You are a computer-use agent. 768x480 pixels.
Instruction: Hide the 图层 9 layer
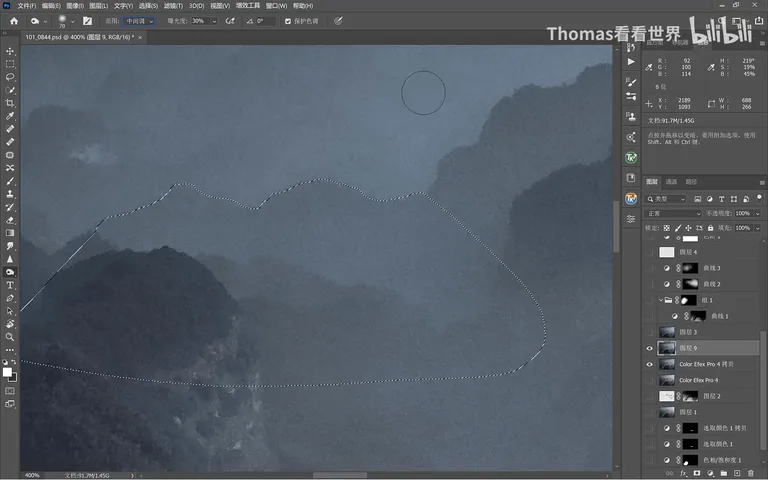click(650, 348)
